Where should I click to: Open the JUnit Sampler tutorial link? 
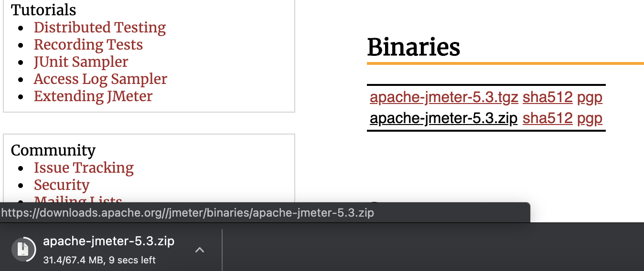click(81, 62)
